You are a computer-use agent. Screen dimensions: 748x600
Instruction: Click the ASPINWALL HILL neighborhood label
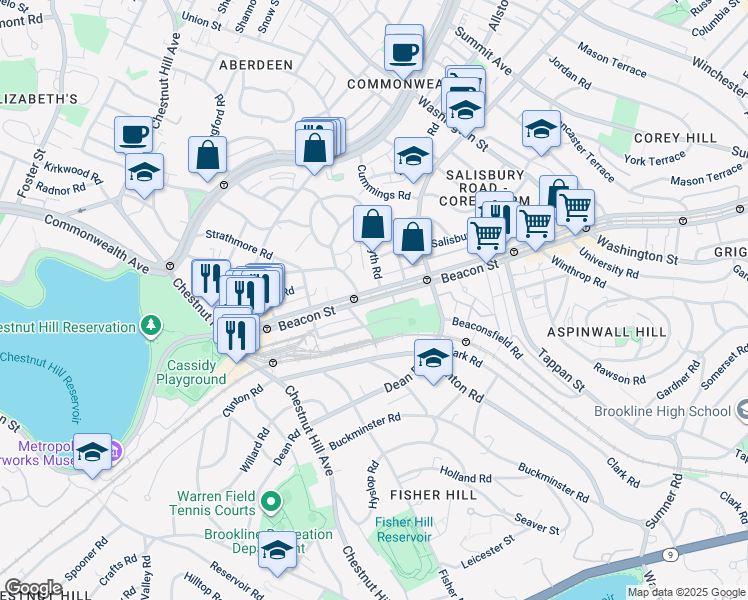pyautogui.click(x=606, y=332)
